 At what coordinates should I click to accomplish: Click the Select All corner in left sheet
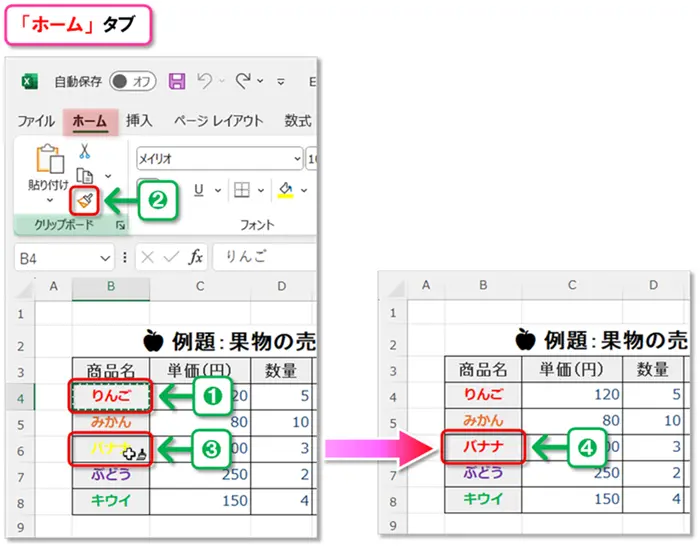25,289
